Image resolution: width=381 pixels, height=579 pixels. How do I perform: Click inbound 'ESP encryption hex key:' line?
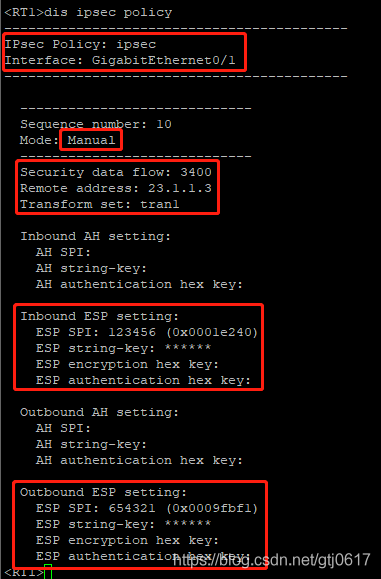coord(128,364)
